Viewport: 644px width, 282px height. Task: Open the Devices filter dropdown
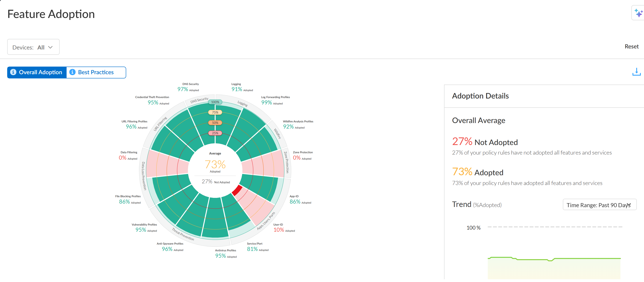(x=33, y=47)
